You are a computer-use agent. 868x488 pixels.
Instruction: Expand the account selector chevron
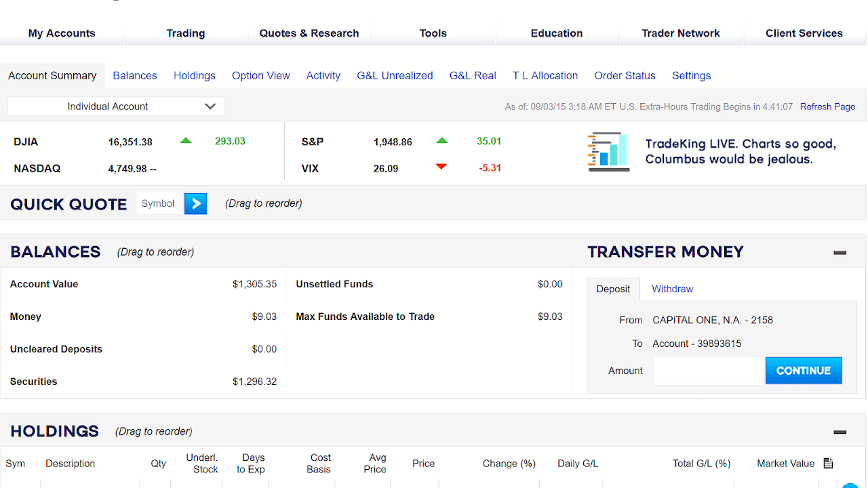[210, 106]
